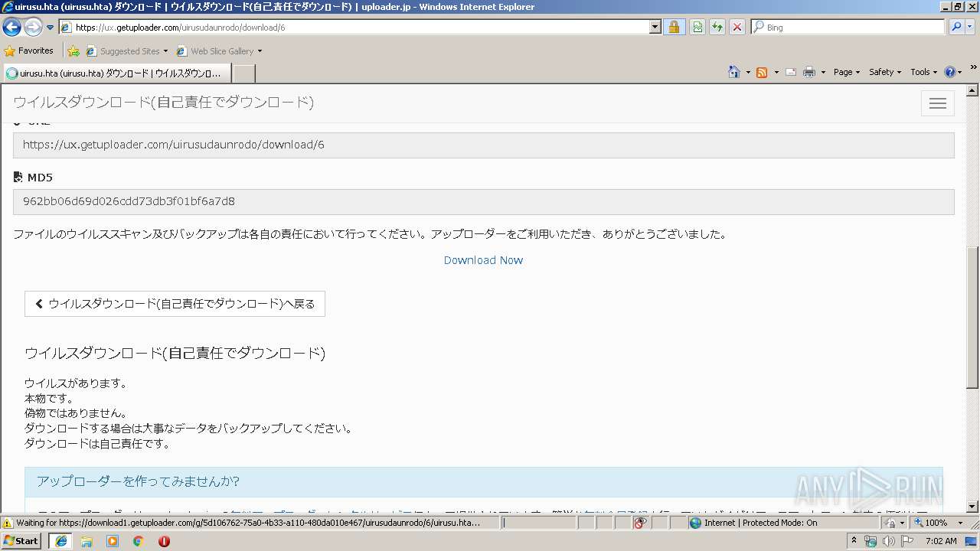Click the network tray icon
Screen dimensions: 980x551
tap(870, 541)
